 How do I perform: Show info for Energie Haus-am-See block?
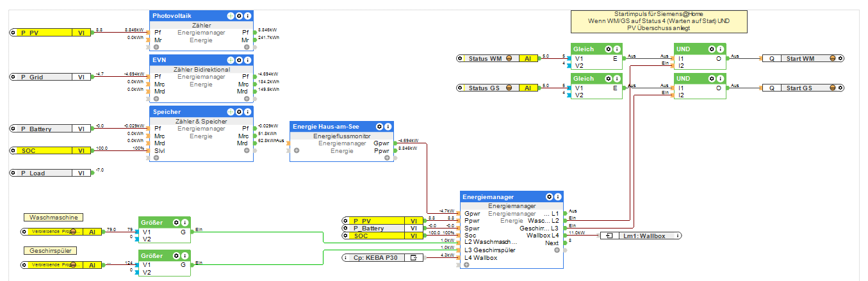tap(388, 127)
